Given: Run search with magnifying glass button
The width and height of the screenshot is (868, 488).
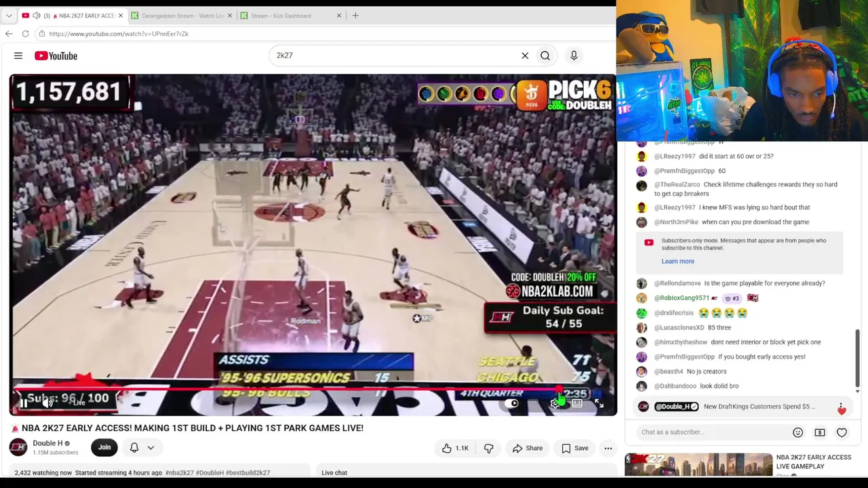Looking at the screenshot, I should (x=545, y=56).
